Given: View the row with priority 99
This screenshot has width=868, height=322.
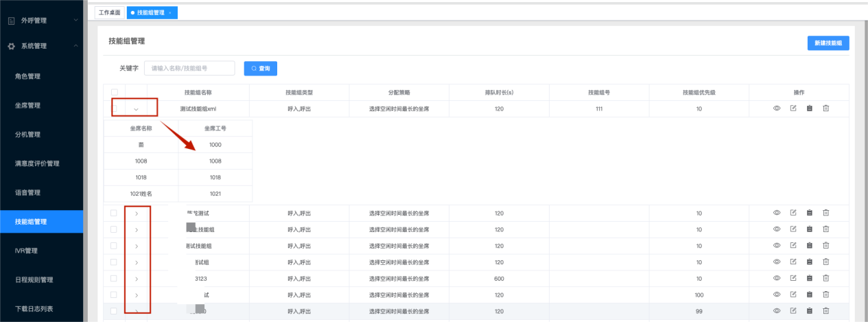Looking at the screenshot, I should click(x=777, y=311).
